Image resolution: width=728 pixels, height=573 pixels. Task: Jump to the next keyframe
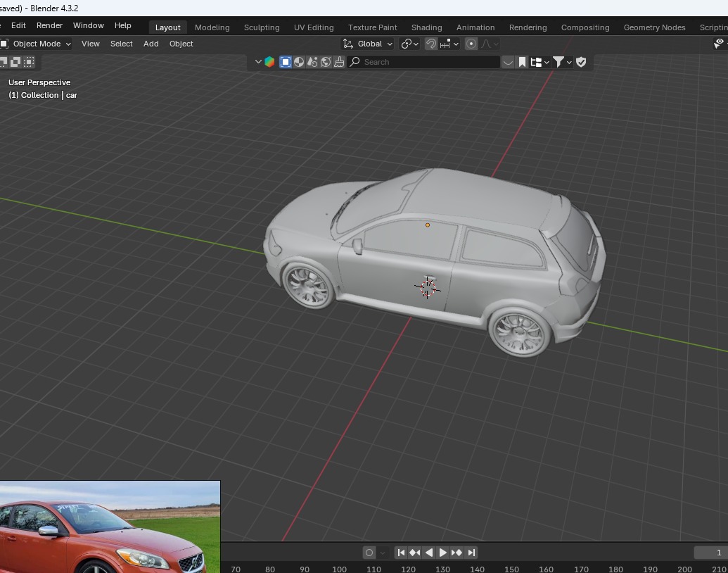457,553
